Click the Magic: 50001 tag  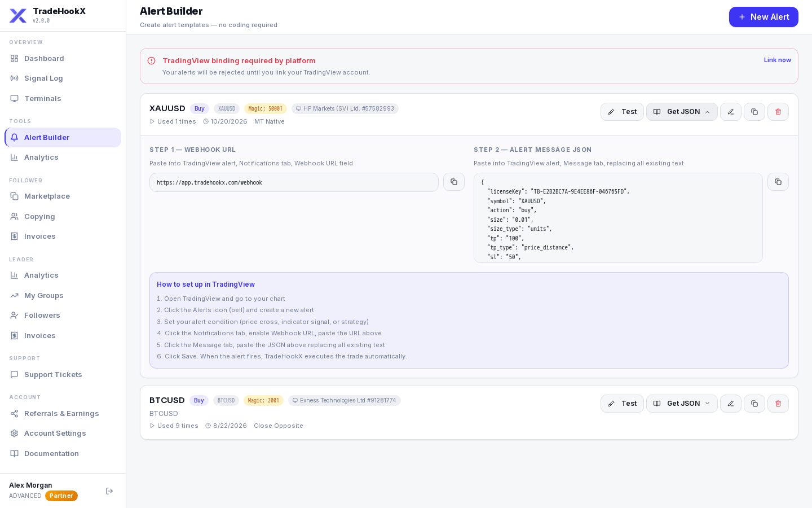coord(265,109)
